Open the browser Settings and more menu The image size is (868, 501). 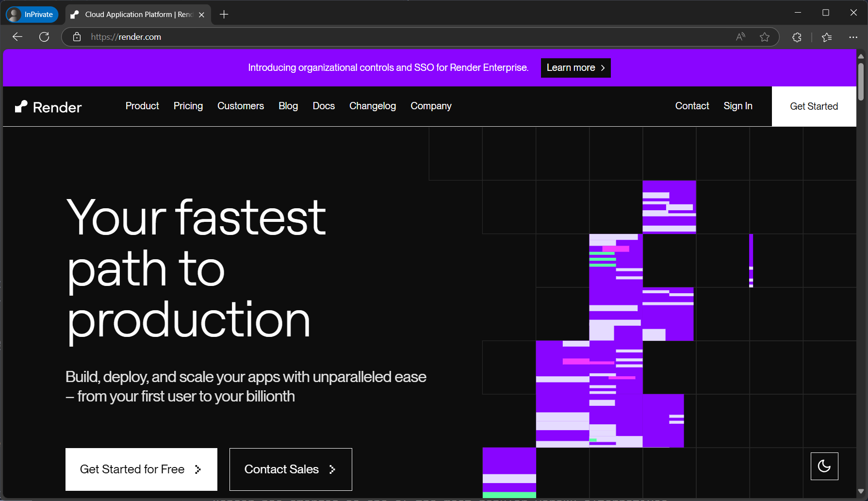tap(853, 37)
